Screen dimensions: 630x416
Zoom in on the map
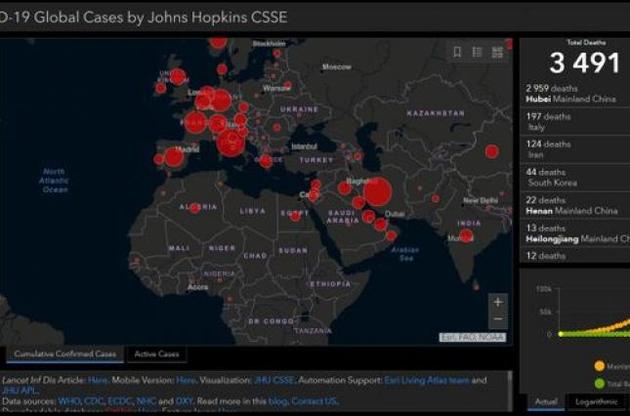(498, 302)
